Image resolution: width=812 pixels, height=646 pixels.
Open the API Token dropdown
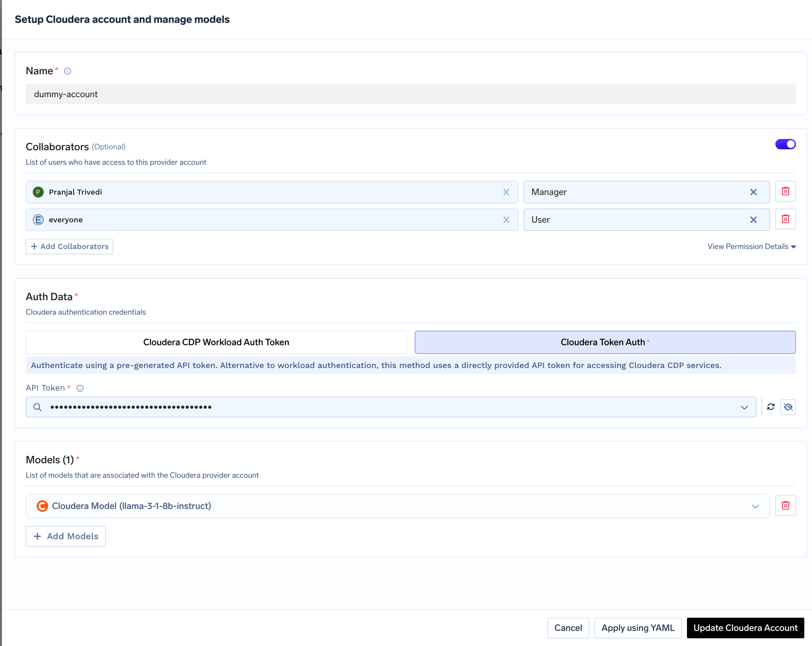(744, 407)
